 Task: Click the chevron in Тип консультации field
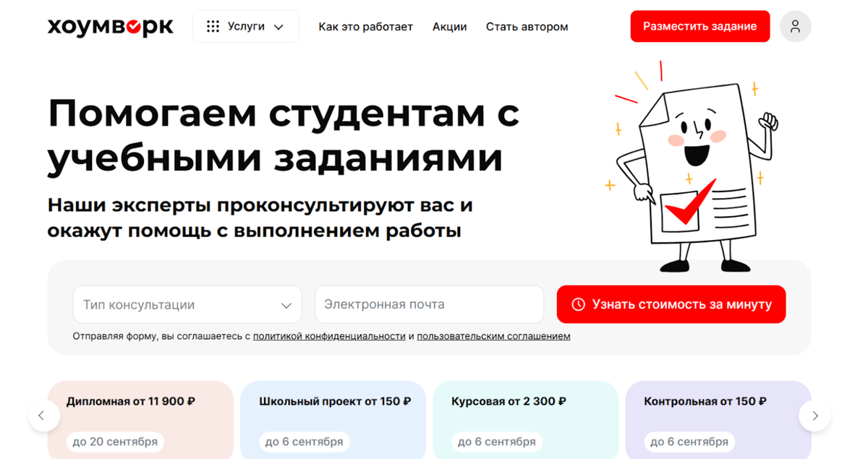[286, 305]
